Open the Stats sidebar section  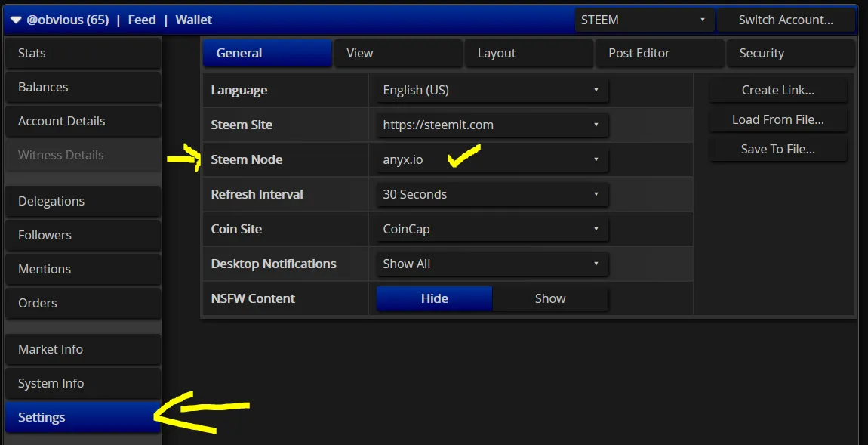pyautogui.click(x=83, y=53)
